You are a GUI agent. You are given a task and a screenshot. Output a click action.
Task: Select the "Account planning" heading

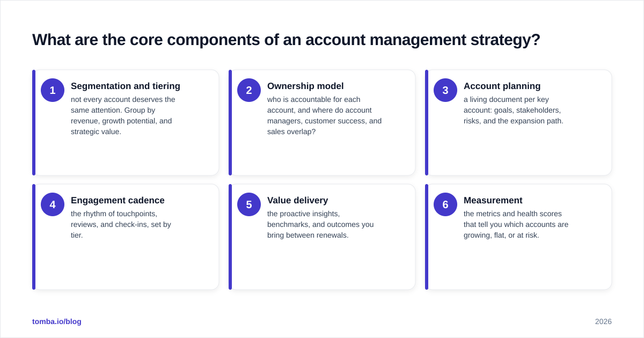pyautogui.click(x=502, y=86)
